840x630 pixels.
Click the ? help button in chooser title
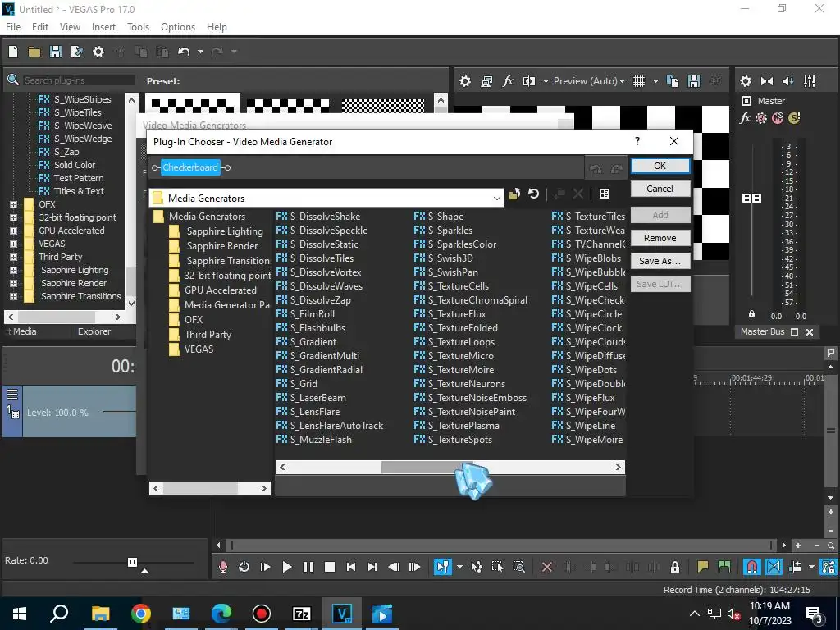637,141
